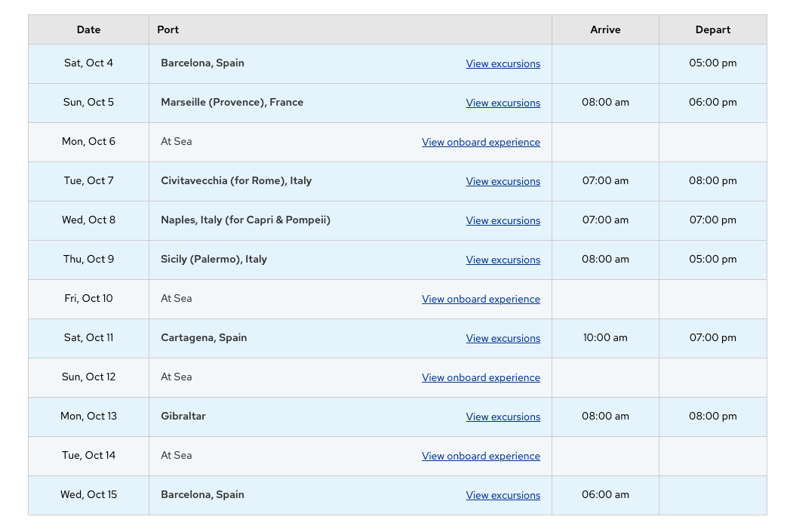This screenshot has width=787, height=532.
Task: Select the Arrive column header
Action: [605, 29]
